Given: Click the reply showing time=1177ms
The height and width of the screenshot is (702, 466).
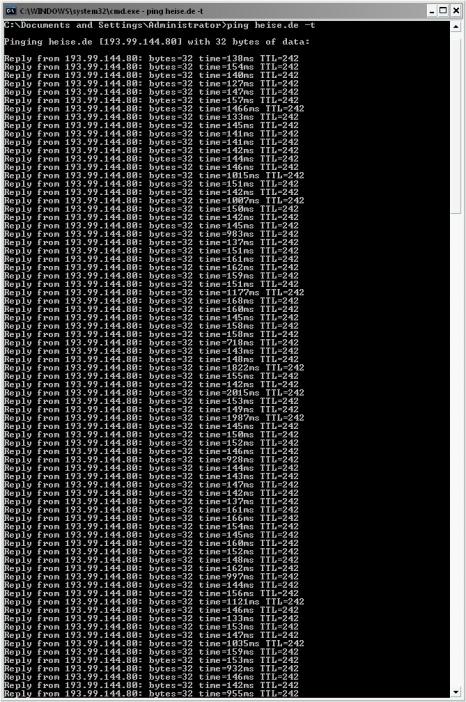Looking at the screenshot, I should click(x=154, y=292).
